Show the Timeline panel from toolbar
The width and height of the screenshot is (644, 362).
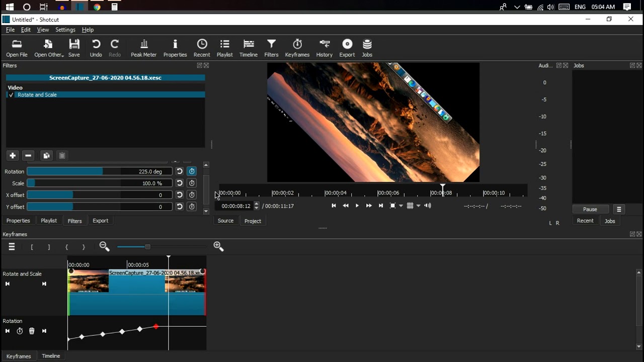point(249,48)
